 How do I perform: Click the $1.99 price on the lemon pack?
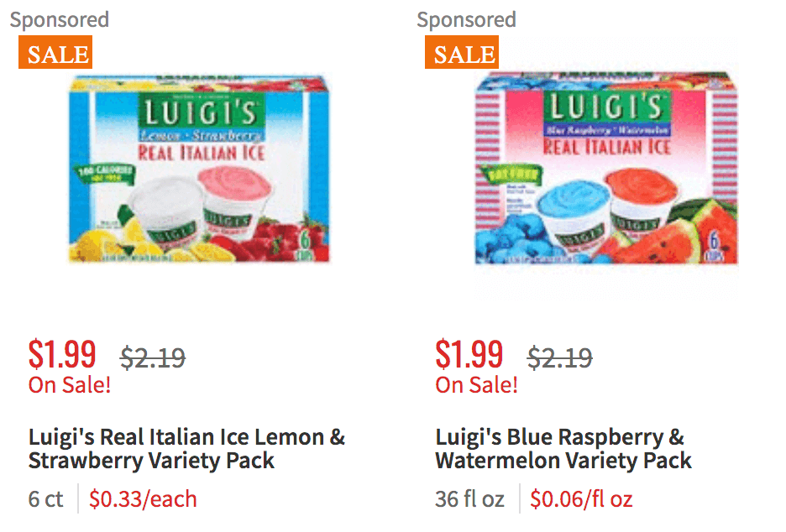(x=61, y=354)
